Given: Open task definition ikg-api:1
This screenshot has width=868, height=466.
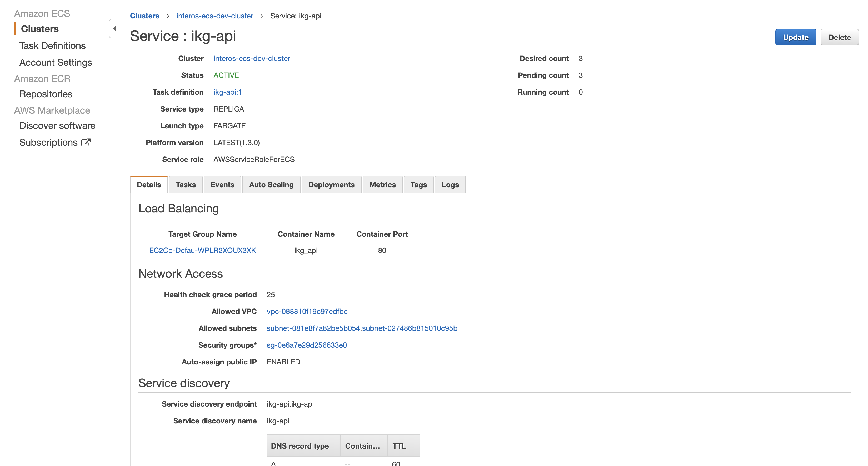Looking at the screenshot, I should [x=228, y=92].
